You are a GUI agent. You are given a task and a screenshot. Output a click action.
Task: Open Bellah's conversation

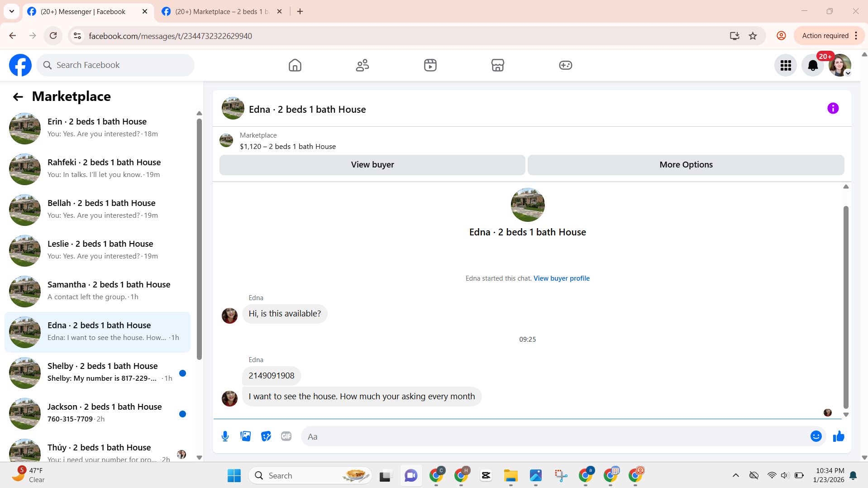tap(97, 210)
